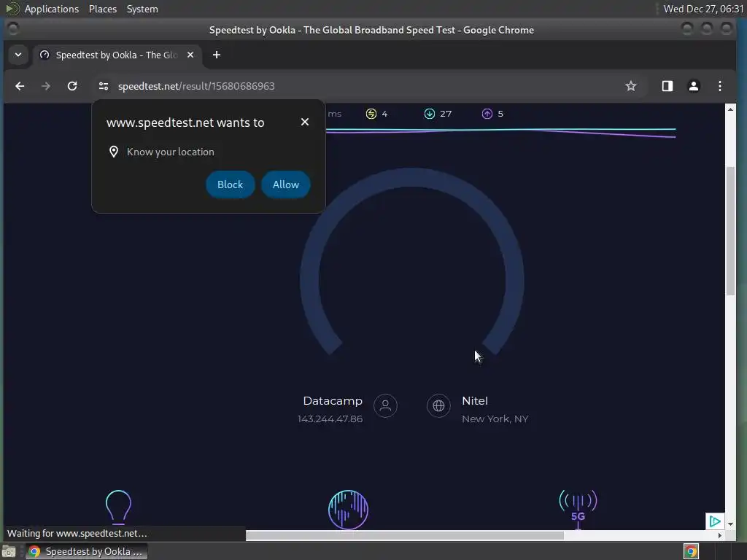Image resolution: width=747 pixels, height=560 pixels.
Task: Click the New York, NY location text
Action: (x=495, y=419)
